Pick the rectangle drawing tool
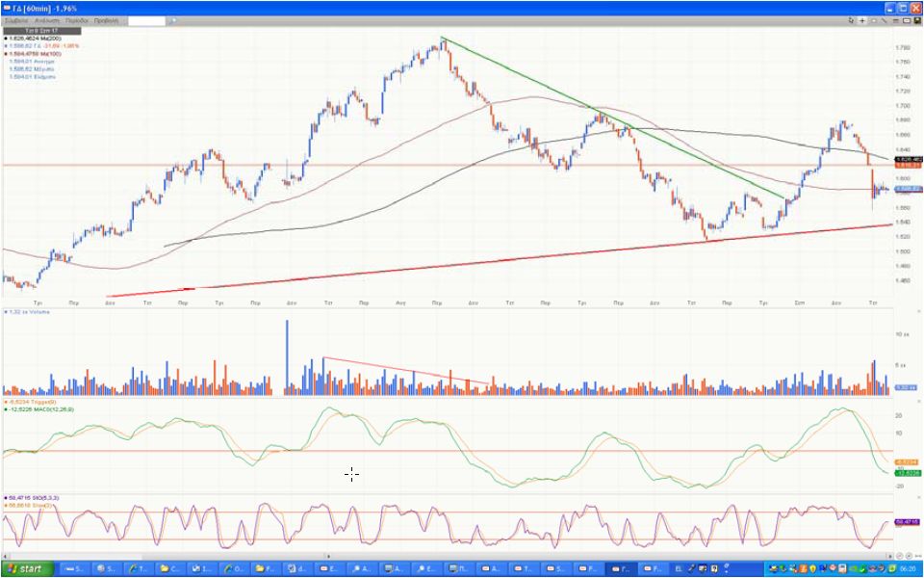 [x=905, y=20]
